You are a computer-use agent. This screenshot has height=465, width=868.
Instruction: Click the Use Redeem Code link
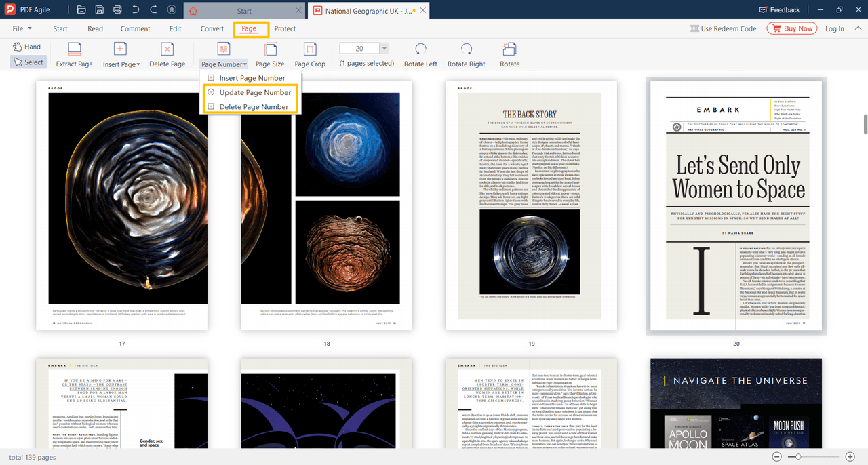723,29
